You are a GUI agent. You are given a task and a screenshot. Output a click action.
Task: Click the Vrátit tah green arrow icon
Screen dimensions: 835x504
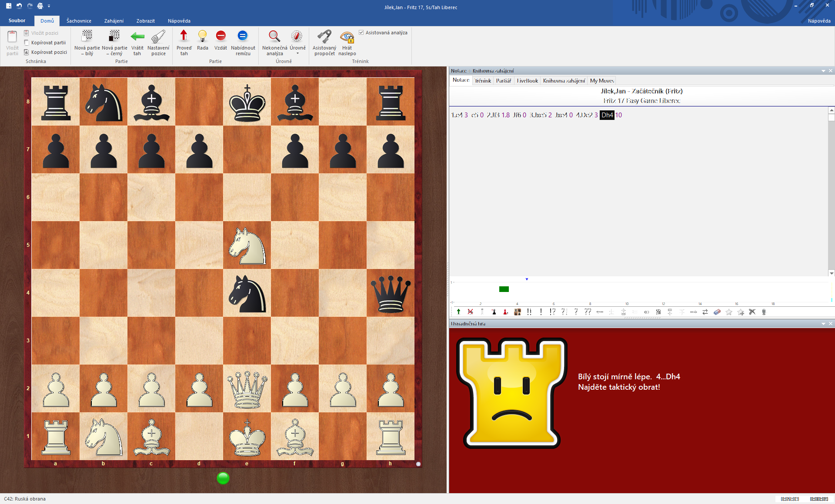click(x=137, y=36)
